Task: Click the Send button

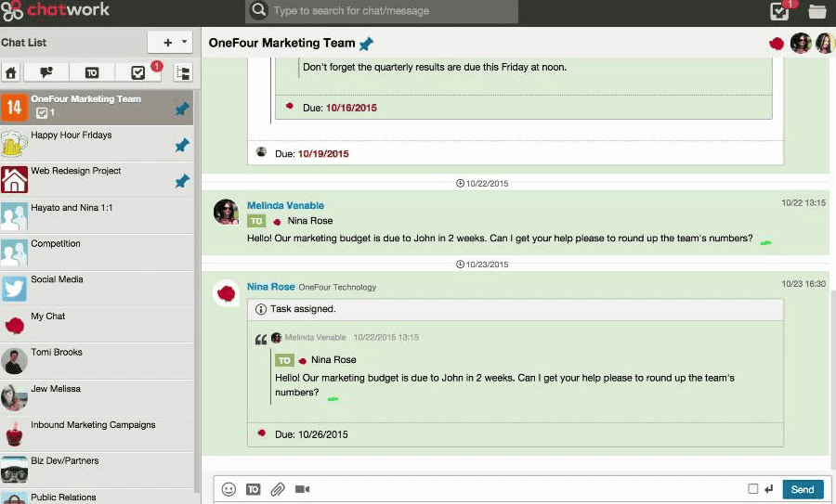Action: 803,489
